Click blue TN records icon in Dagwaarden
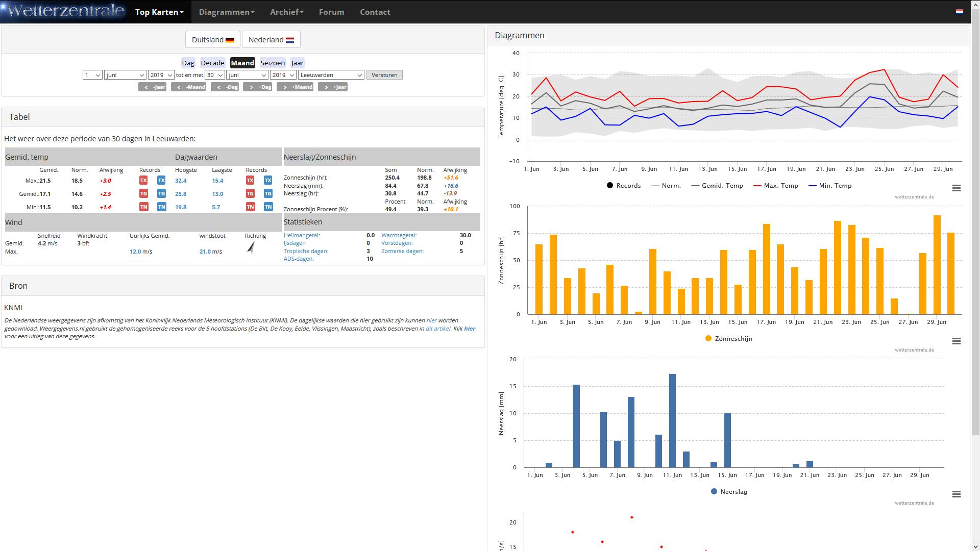Viewport: 980px width, 551px height. point(268,207)
